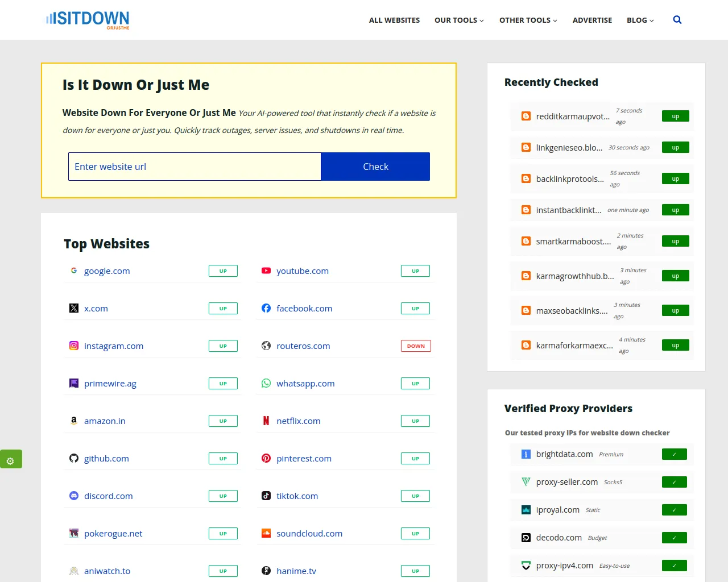The width and height of the screenshot is (728, 582).
Task: Click the green check badge for brightdata.com
Action: 675,454
